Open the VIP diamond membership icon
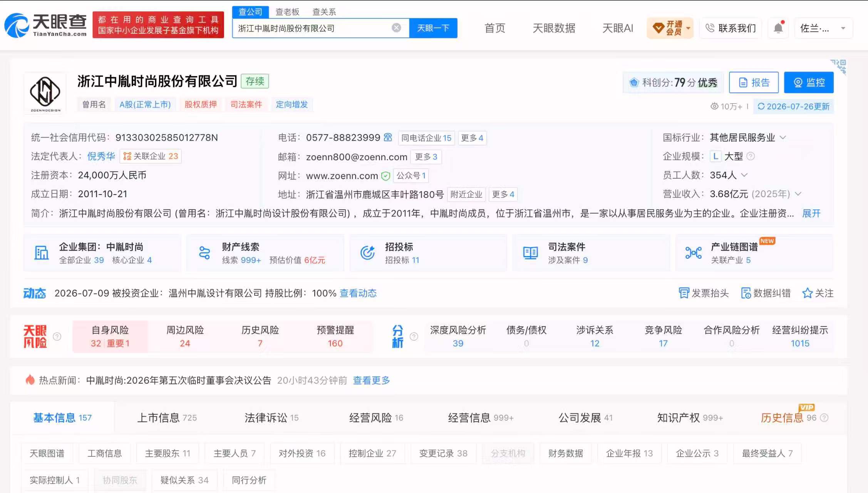 (x=658, y=28)
